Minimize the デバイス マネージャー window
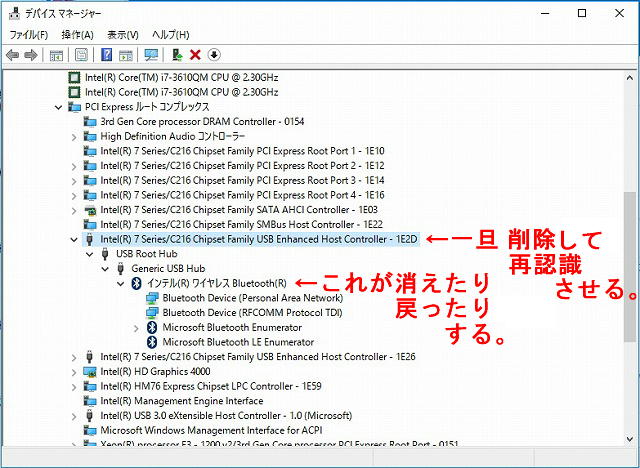 pyautogui.click(x=545, y=13)
